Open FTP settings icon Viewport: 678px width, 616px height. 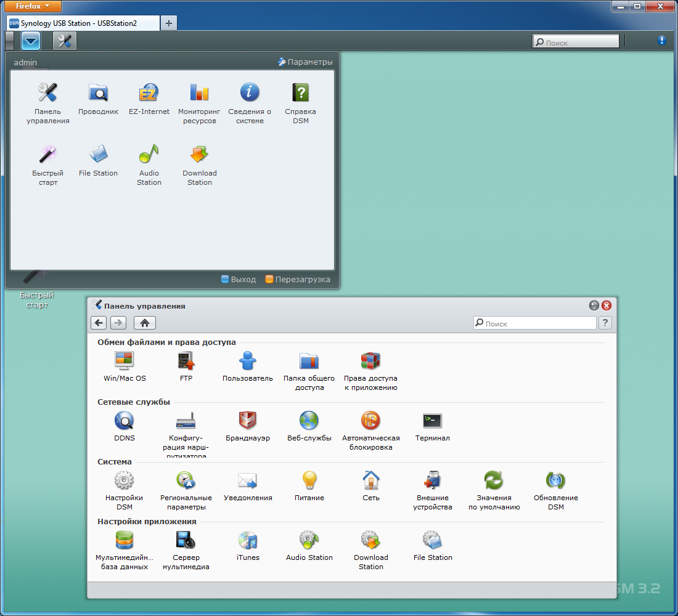186,366
